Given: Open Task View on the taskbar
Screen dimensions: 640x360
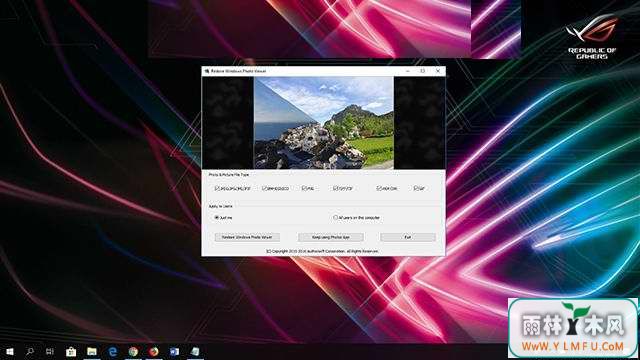Looking at the screenshot, I should [x=50, y=351].
